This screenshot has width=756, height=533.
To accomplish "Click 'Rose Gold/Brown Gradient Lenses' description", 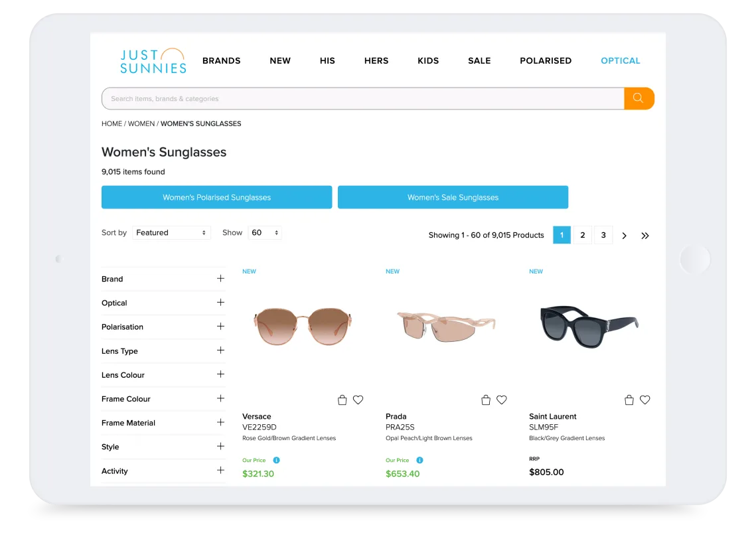I will point(289,438).
